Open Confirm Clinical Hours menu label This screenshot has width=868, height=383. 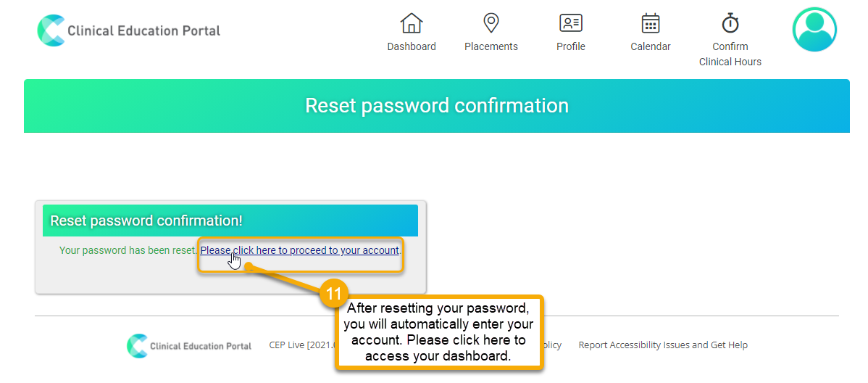[x=730, y=54]
